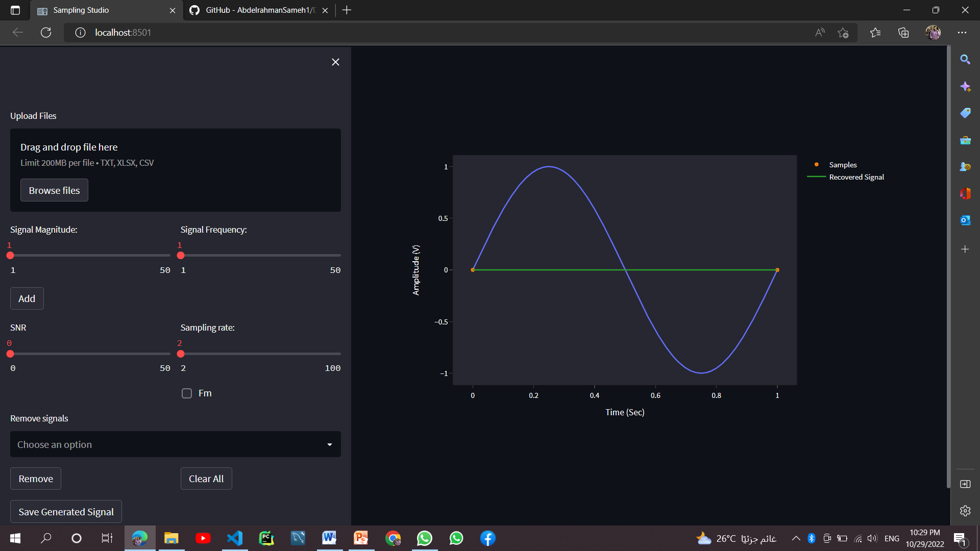The image size is (980, 551).
Task: Close the Sampling Studio tab
Action: (173, 10)
